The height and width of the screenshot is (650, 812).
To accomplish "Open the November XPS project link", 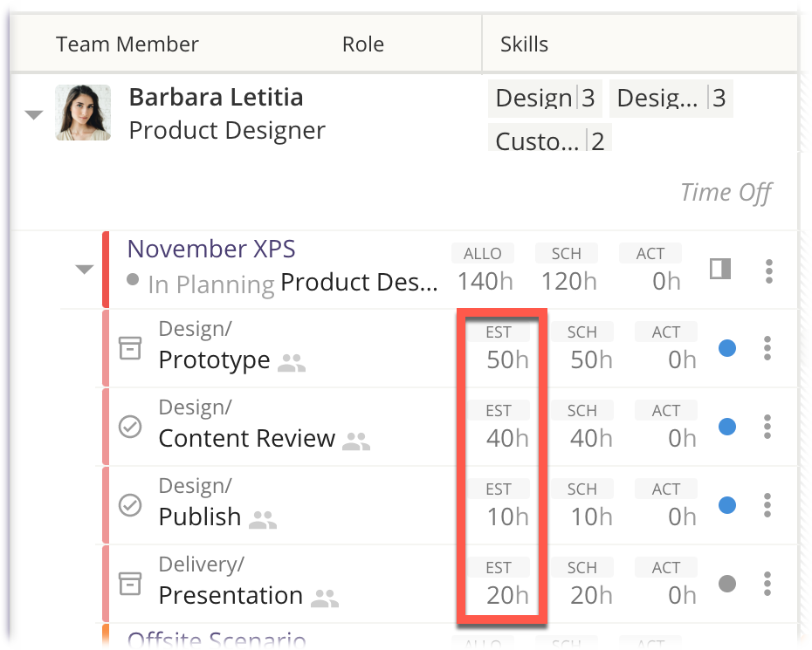I will click(210, 250).
